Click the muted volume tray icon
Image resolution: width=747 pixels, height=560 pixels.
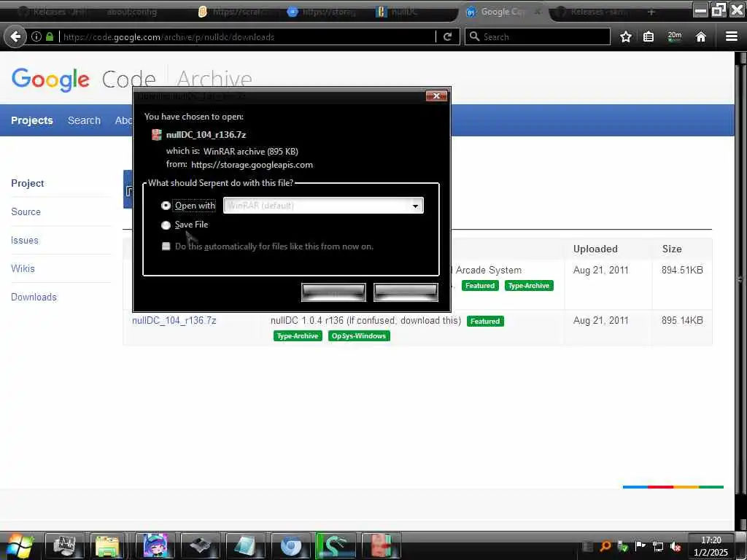coord(675,547)
